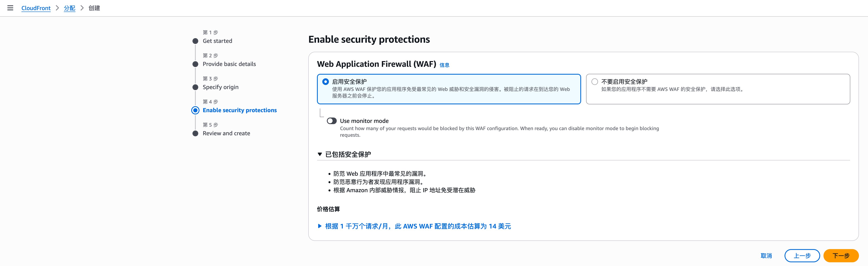
Task: Click the 上一步 previous button
Action: 802,256
